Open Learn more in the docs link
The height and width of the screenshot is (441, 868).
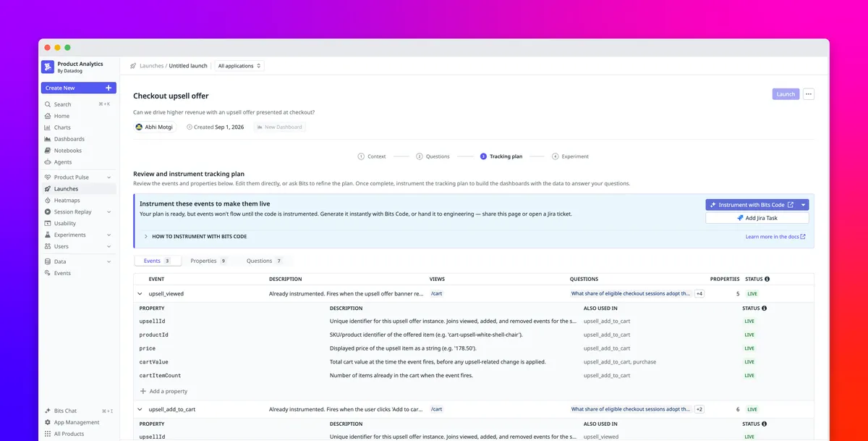point(775,237)
